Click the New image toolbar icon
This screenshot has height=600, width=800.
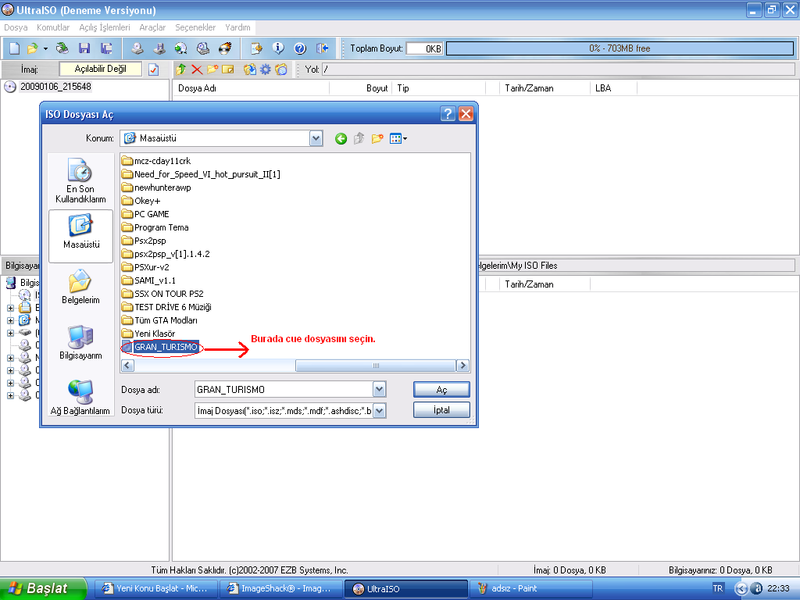point(14,48)
